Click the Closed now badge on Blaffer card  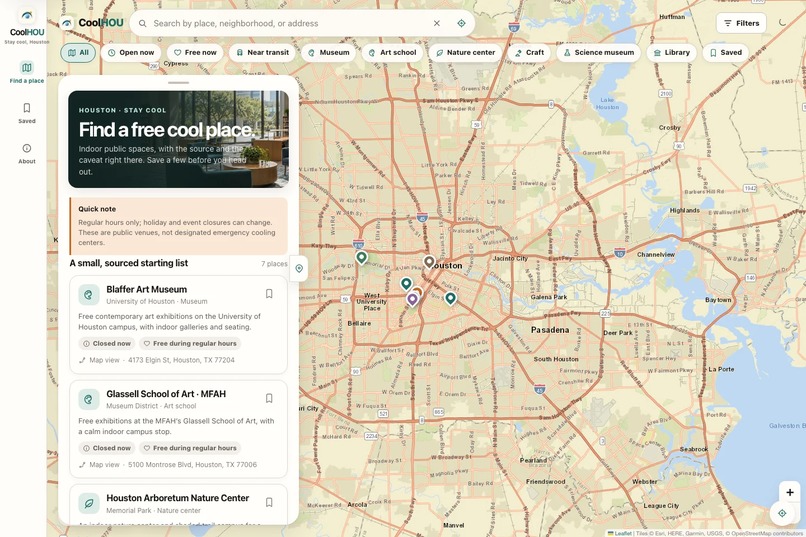click(107, 343)
